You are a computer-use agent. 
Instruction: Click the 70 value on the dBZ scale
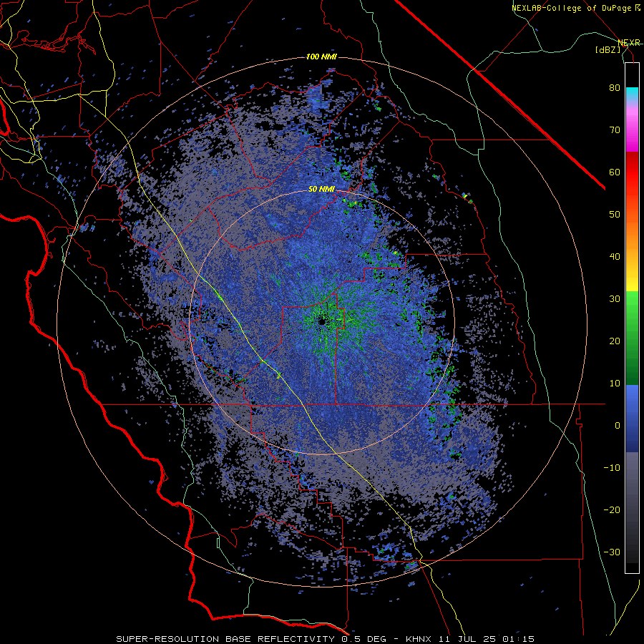coord(615,130)
